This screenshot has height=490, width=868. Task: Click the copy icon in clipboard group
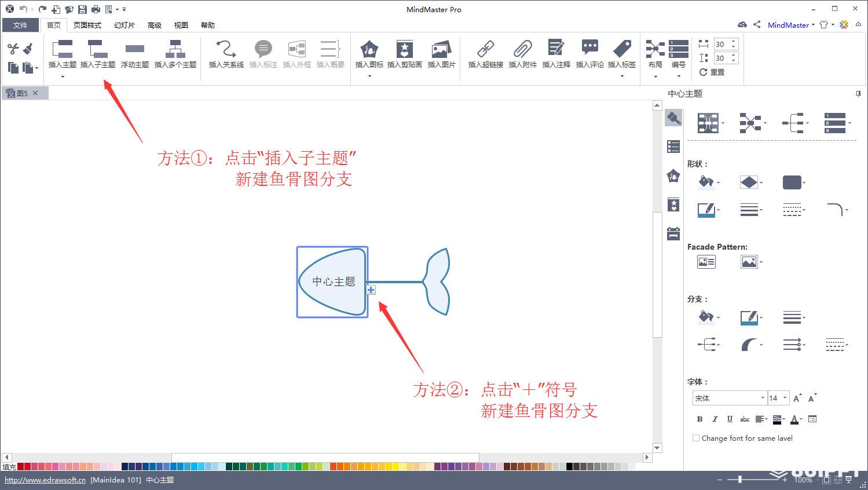coord(13,68)
